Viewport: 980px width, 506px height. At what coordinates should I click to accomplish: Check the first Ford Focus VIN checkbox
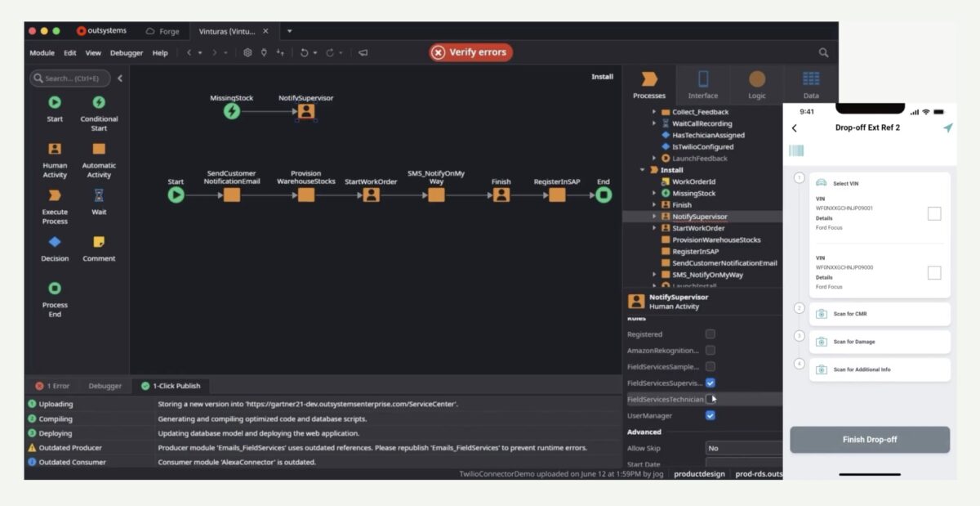tap(934, 213)
